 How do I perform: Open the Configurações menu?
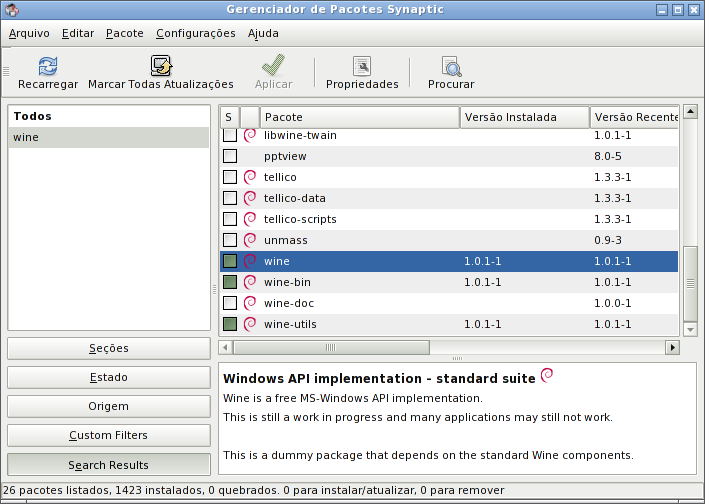pos(196,33)
